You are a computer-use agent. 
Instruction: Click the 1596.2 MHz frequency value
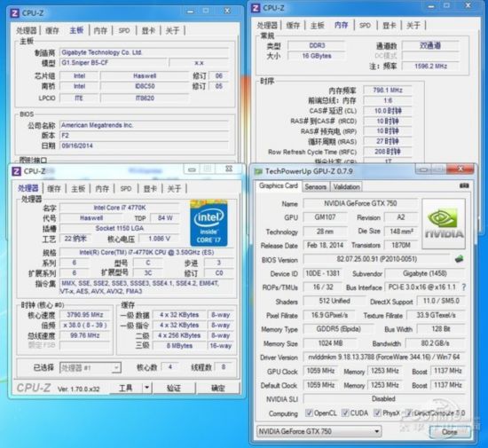click(430, 66)
